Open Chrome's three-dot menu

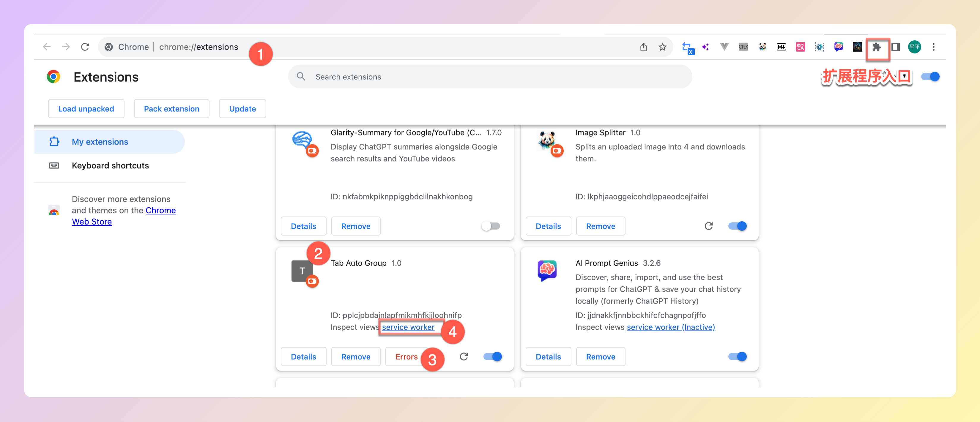(x=933, y=47)
